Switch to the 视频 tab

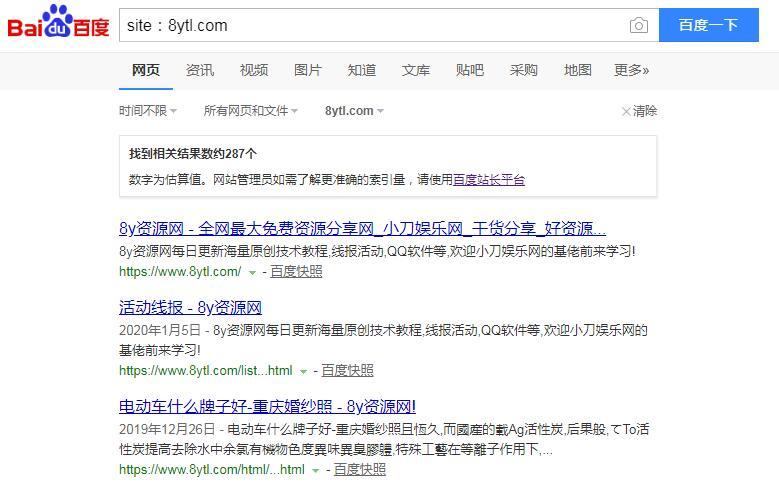coord(254,70)
